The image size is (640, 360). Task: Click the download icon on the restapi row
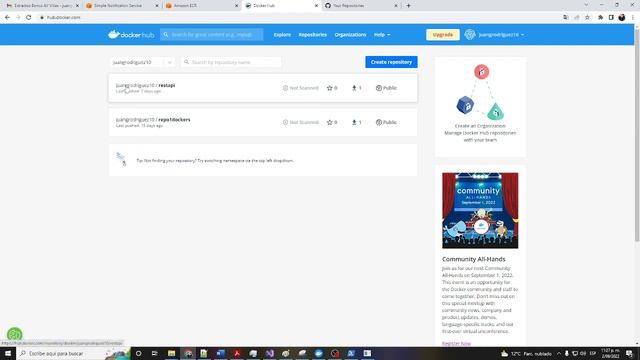click(x=354, y=88)
